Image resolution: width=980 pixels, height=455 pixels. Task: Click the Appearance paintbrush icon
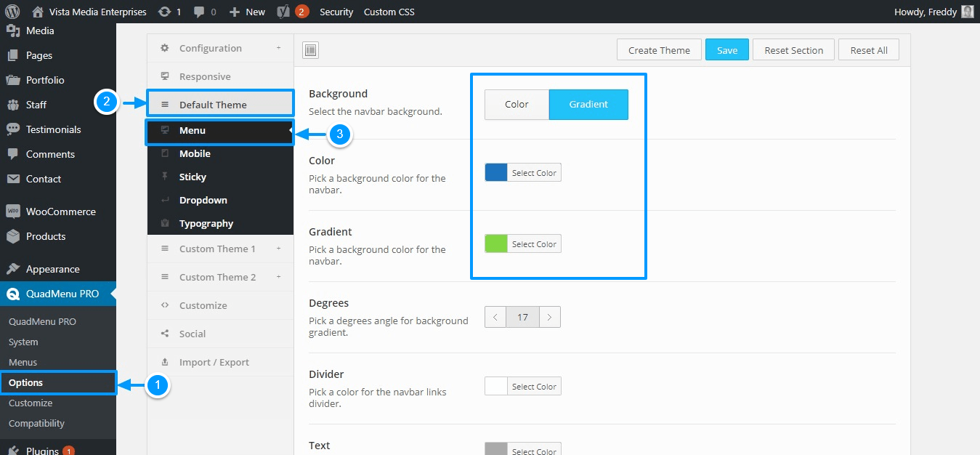13,269
